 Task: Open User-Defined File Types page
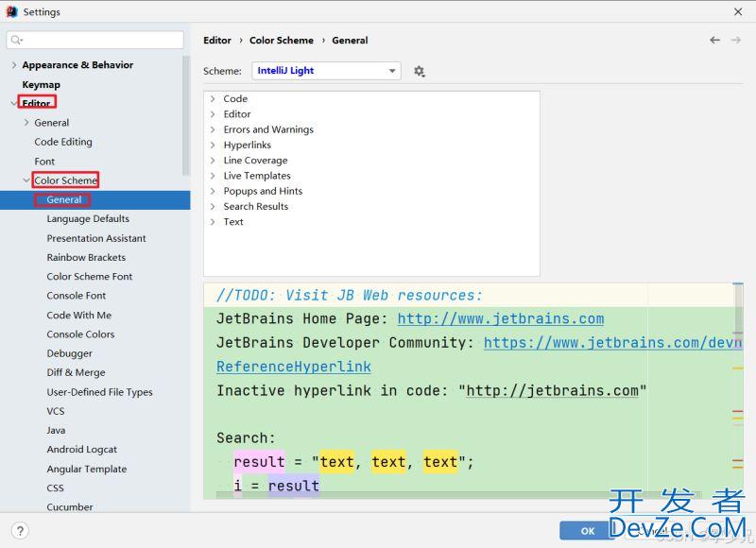pos(100,392)
